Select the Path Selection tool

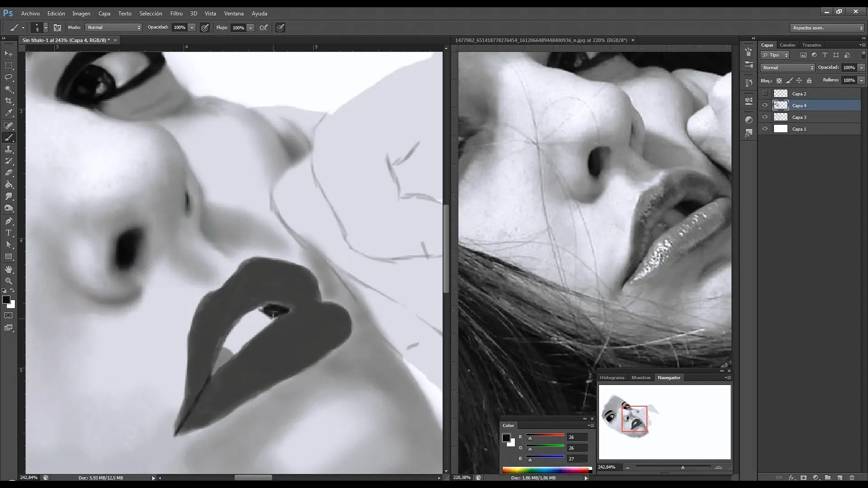pyautogui.click(x=9, y=244)
